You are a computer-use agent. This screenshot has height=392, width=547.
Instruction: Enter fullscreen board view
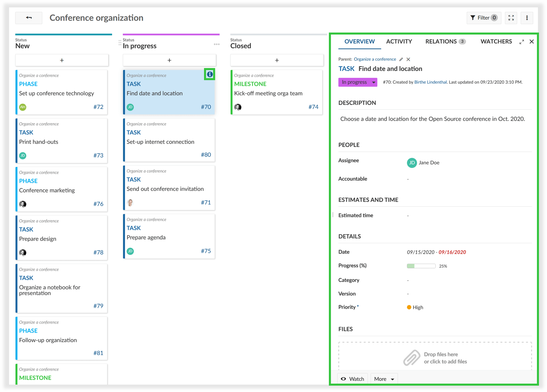(511, 18)
